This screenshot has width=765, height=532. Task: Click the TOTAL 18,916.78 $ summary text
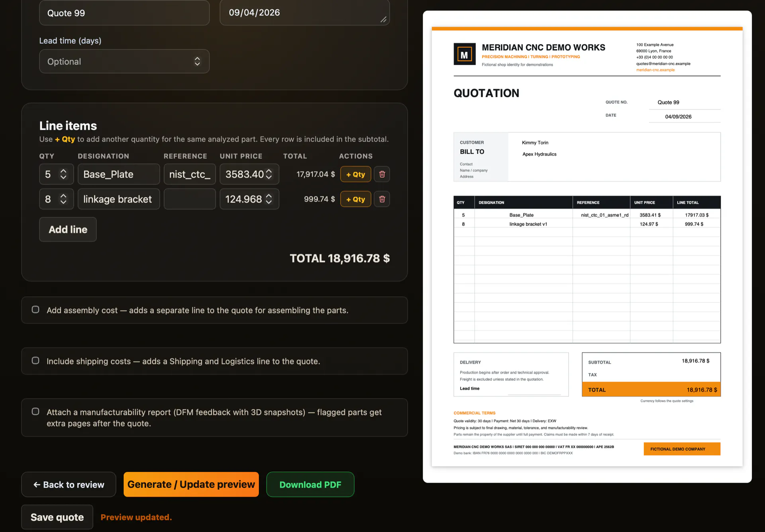(340, 259)
